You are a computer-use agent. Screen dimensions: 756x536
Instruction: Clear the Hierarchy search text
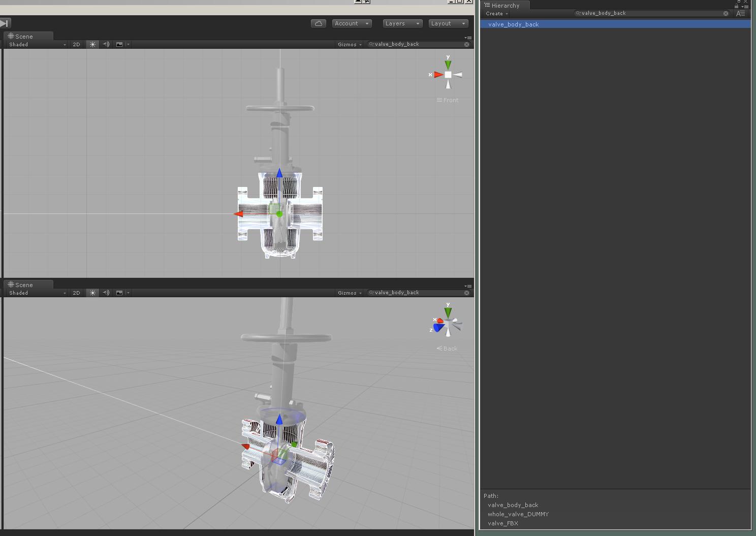(x=726, y=13)
